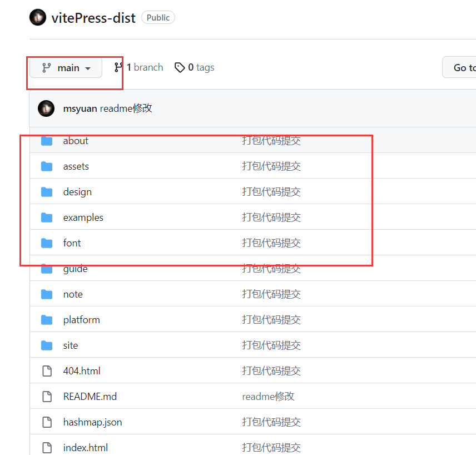Open the font folder
The image size is (476, 455).
(72, 243)
